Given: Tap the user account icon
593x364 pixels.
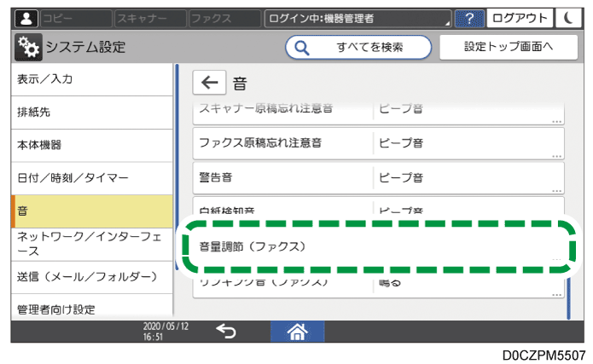Looking at the screenshot, I should 26,18.
